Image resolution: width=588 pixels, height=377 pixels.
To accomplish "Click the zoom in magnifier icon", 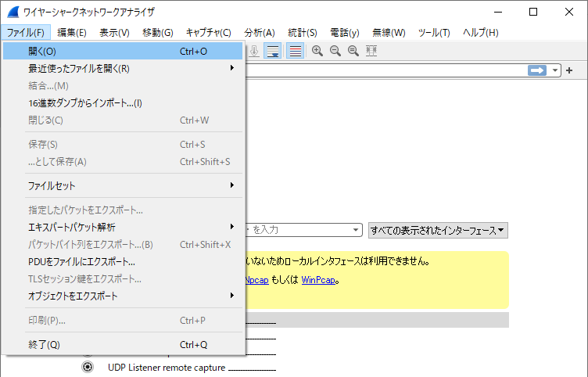I will 317,51.
